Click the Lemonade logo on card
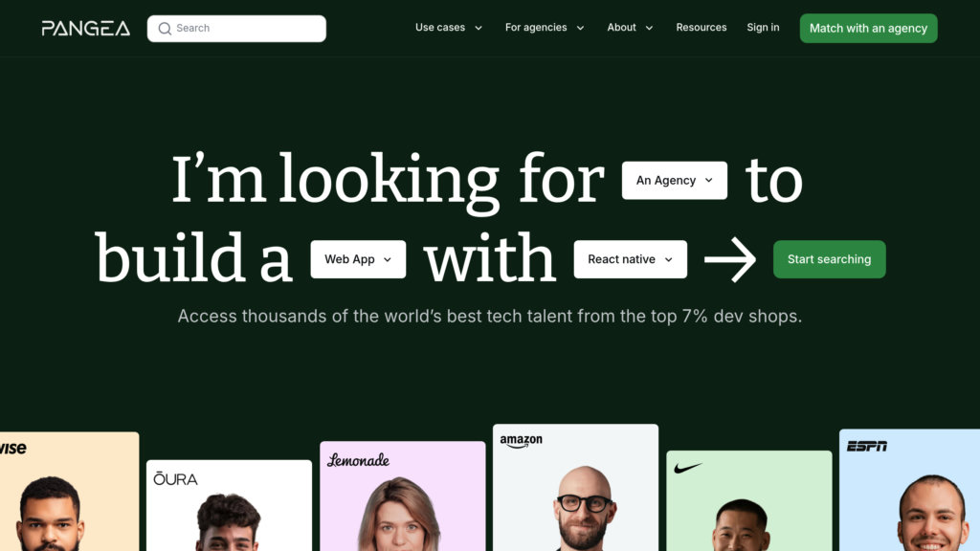The width and height of the screenshot is (980, 551). pyautogui.click(x=359, y=460)
